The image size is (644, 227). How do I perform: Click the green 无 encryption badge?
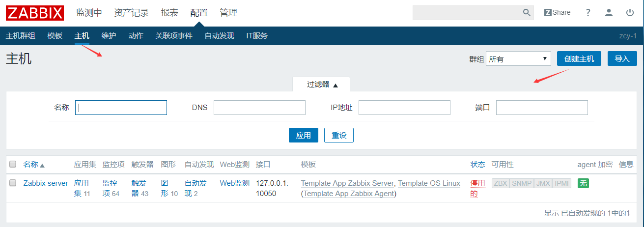[x=583, y=183]
